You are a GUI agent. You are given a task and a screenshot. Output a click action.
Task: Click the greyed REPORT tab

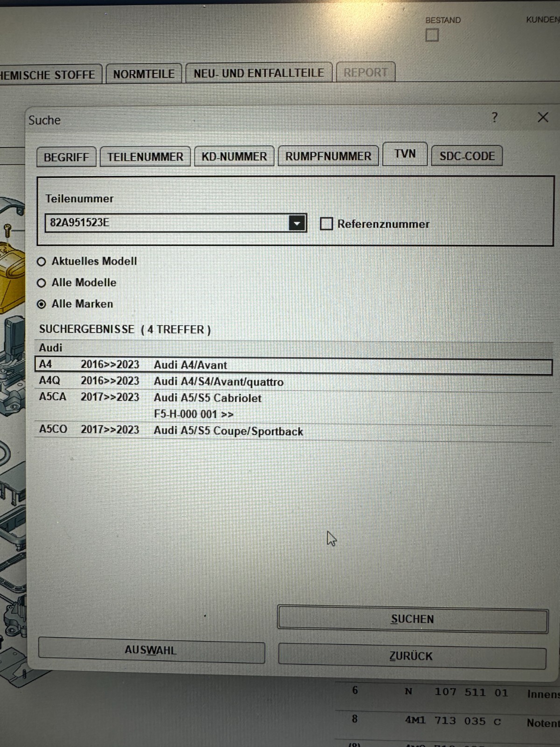pyautogui.click(x=366, y=72)
